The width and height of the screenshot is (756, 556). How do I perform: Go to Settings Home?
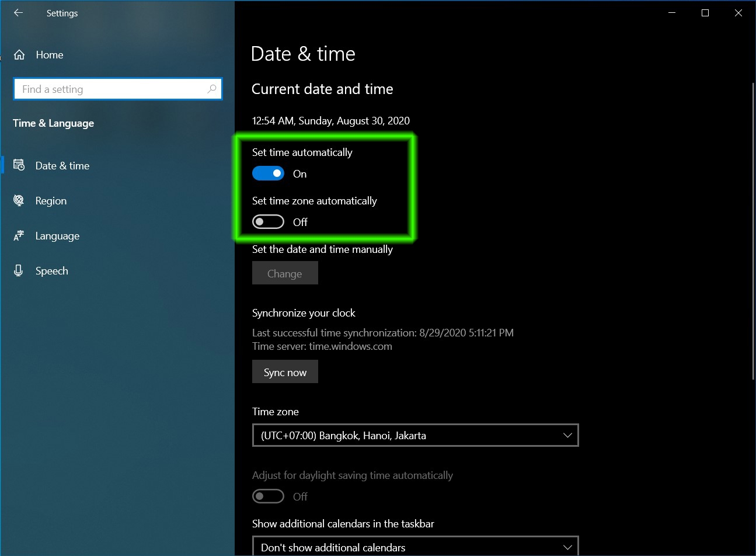[117, 55]
